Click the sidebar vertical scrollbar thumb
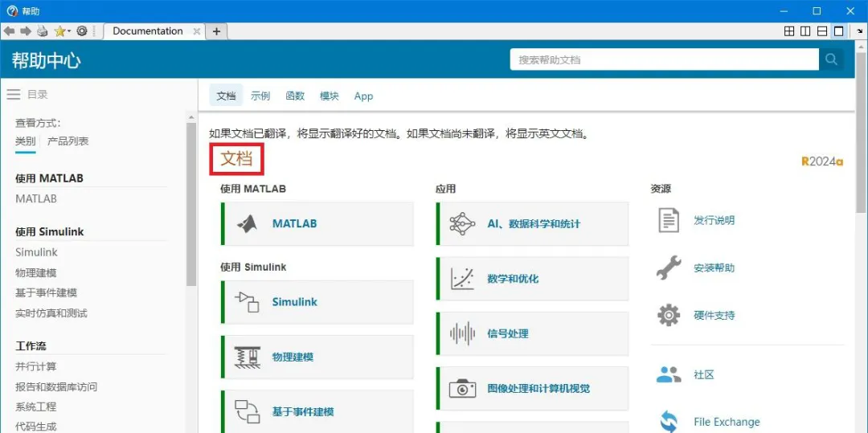868x433 pixels. 191,205
